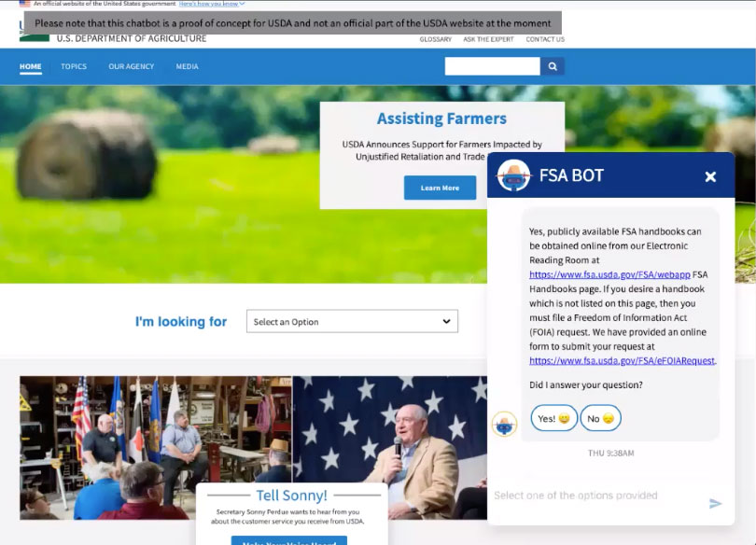Image resolution: width=756 pixels, height=545 pixels.
Task: Click the "I'm looking for" label
Action: point(181,321)
